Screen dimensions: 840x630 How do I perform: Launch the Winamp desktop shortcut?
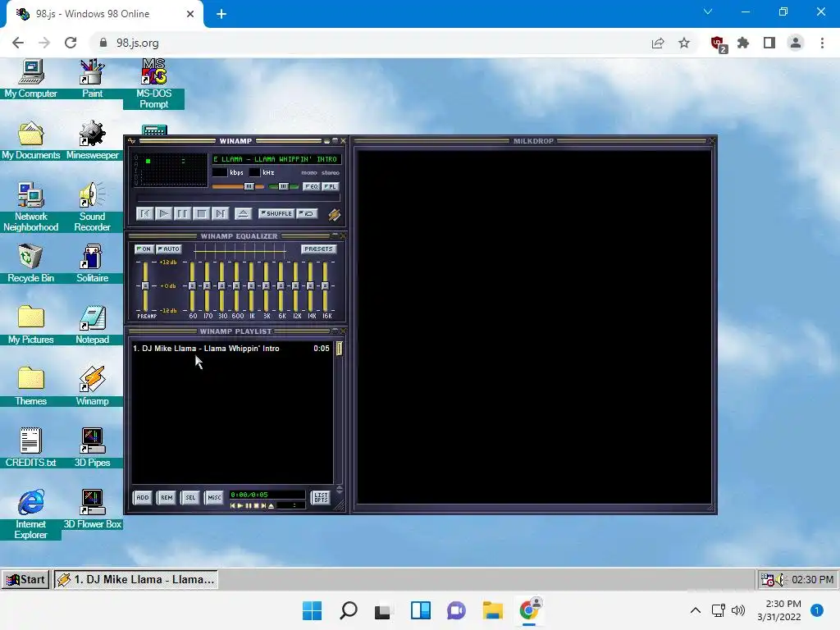point(92,387)
